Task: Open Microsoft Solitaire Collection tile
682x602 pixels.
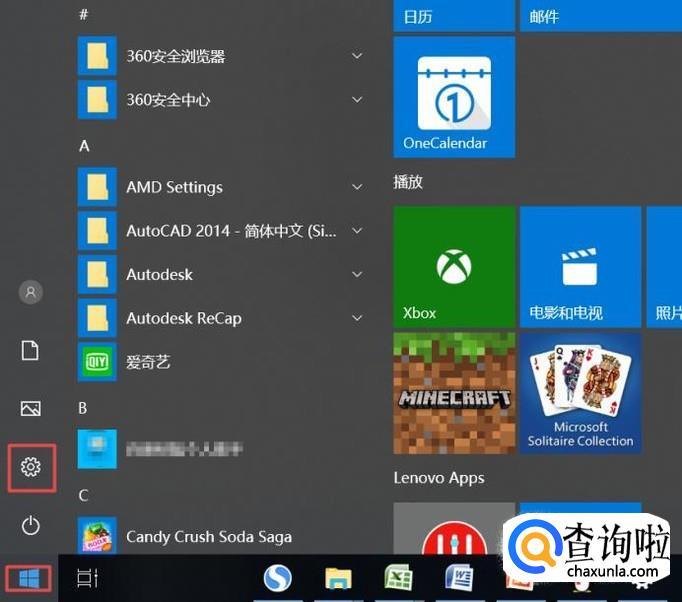Action: (x=580, y=394)
